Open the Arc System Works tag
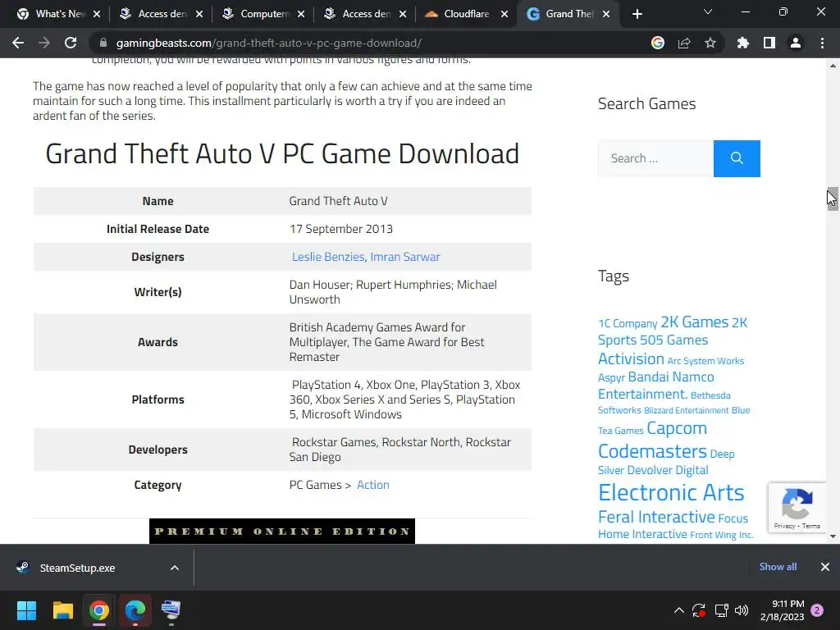 [x=705, y=361]
